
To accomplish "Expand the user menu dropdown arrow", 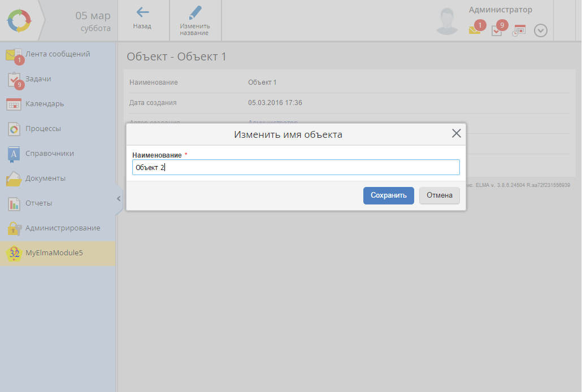I will [541, 31].
